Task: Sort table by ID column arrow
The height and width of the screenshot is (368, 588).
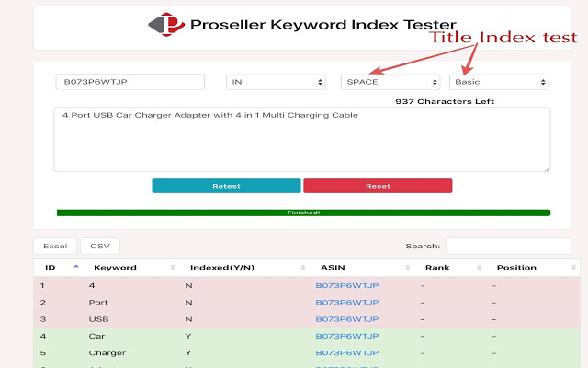Action: coord(76,267)
